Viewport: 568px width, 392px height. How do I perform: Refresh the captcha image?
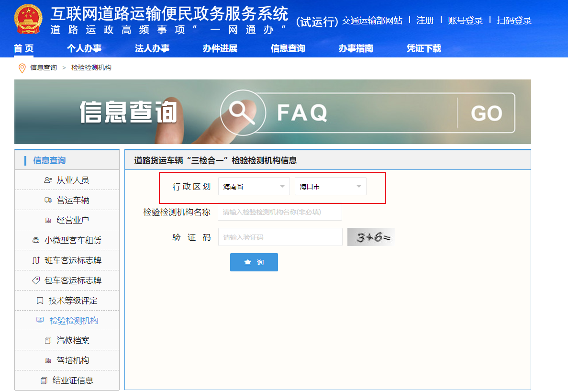click(x=371, y=237)
